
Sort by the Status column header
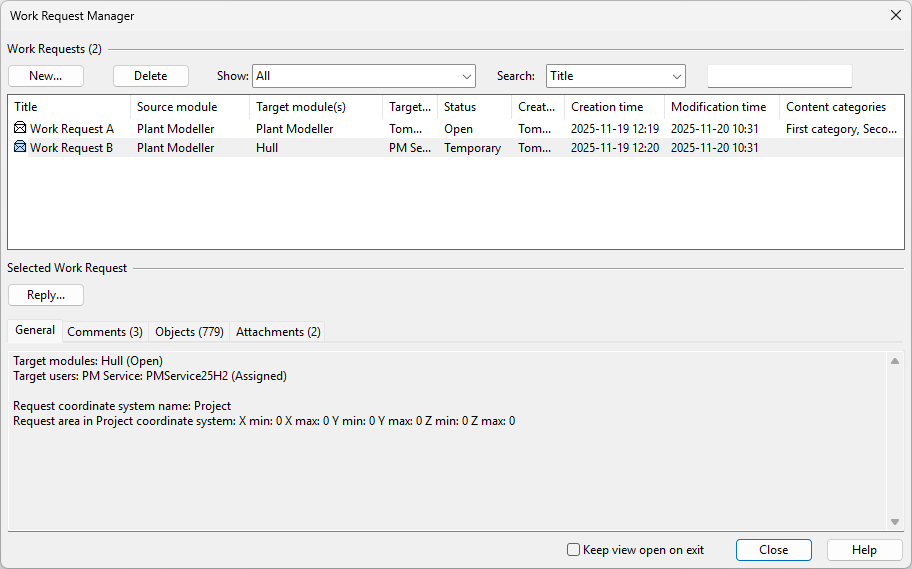point(473,107)
